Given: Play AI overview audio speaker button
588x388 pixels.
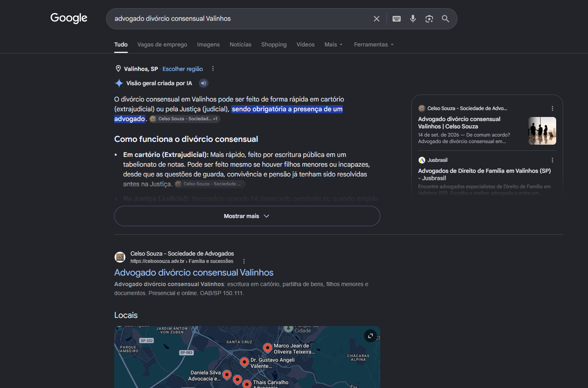Looking at the screenshot, I should tap(204, 83).
